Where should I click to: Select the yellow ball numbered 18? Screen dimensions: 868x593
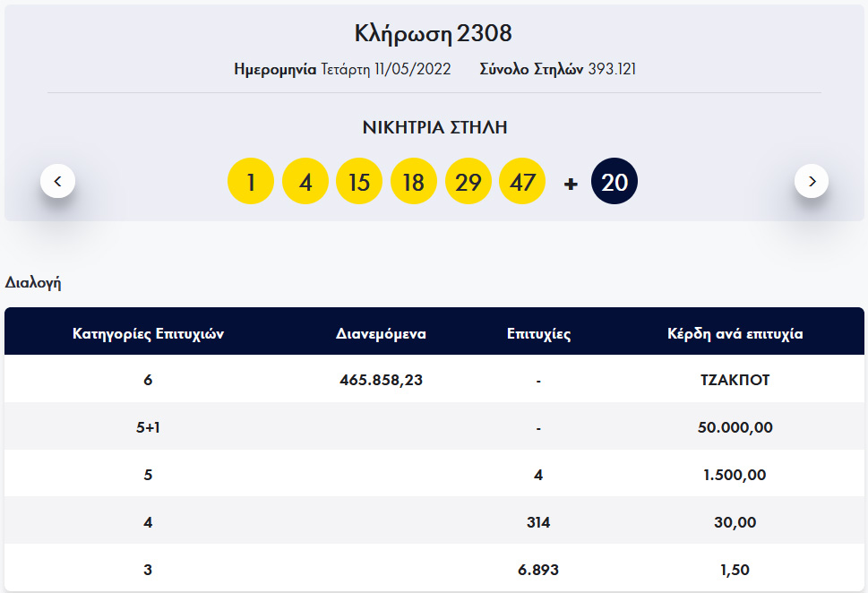(x=413, y=182)
